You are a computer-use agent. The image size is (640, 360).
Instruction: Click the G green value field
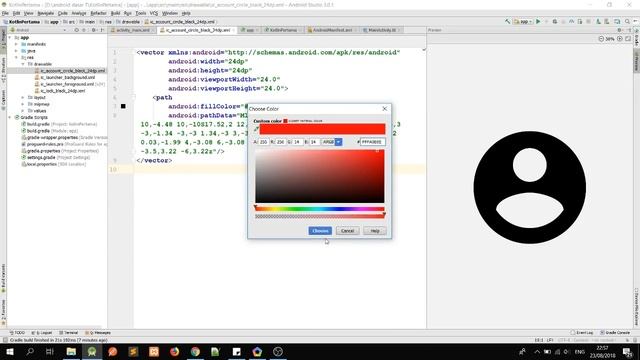click(x=298, y=142)
